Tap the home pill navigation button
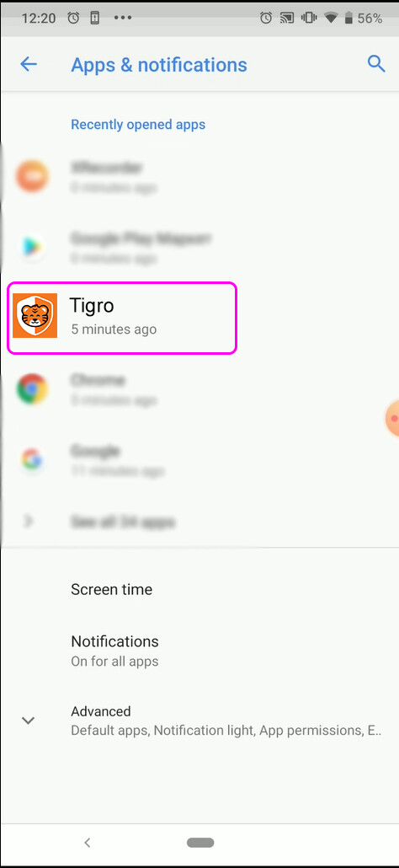 pos(200,843)
